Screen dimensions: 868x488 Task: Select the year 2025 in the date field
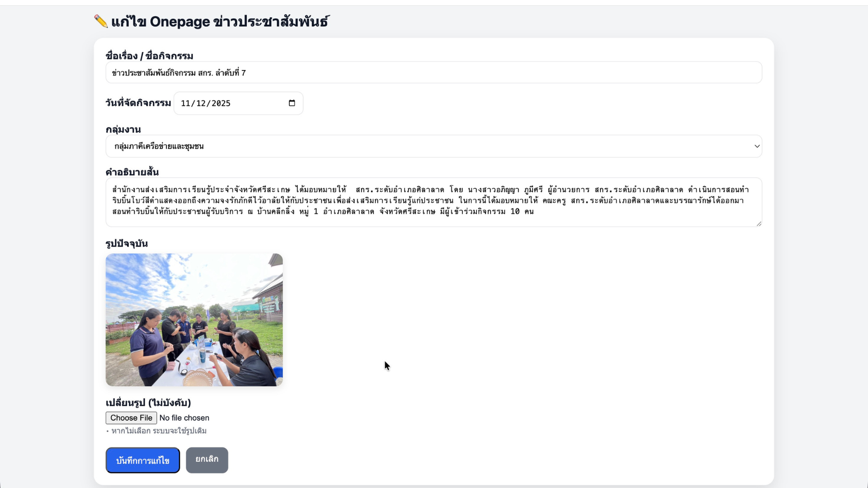(x=221, y=103)
